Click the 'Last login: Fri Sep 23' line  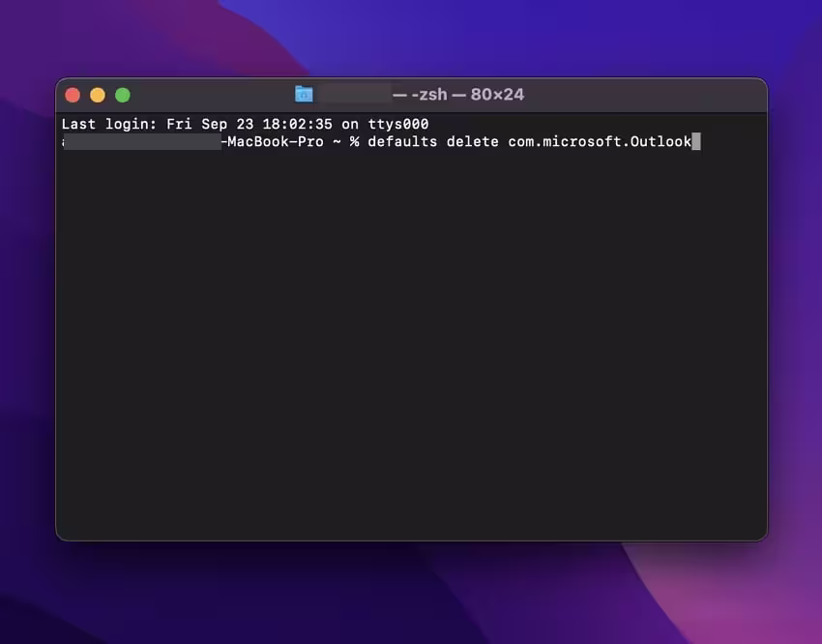245,124
